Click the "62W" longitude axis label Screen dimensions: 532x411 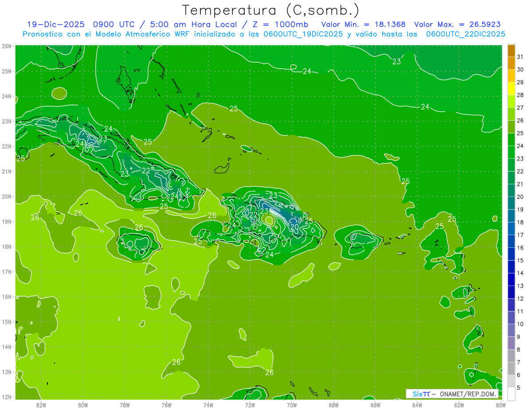[459, 405]
